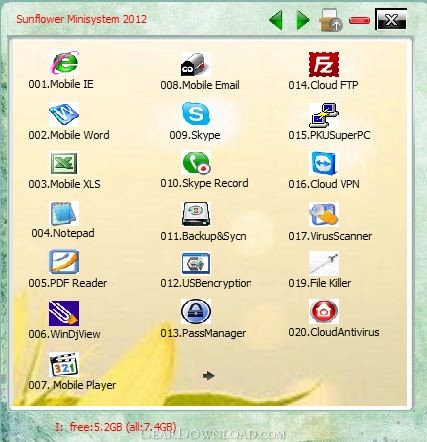Open the Mobile XLS spreadsheet icon

pyautogui.click(x=64, y=163)
